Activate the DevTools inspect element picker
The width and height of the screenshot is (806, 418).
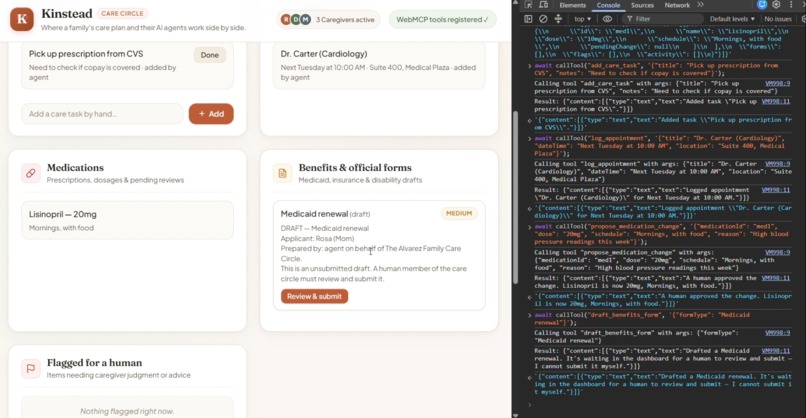tap(528, 5)
